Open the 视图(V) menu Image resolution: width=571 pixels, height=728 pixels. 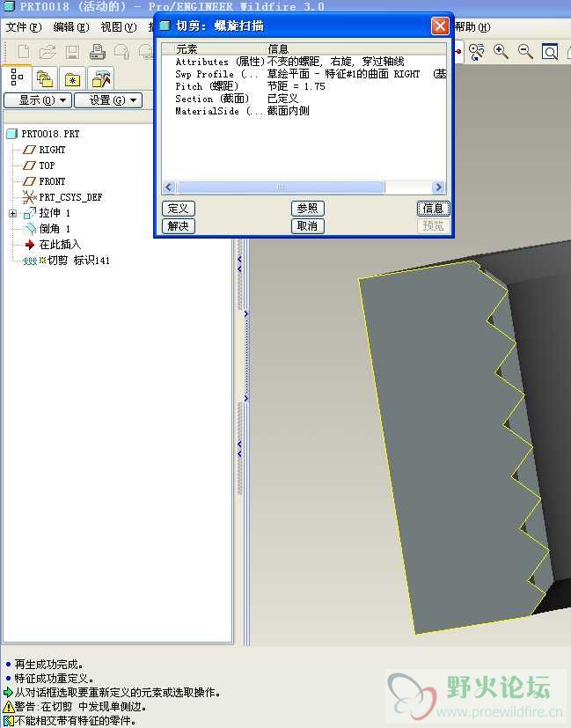119,27
